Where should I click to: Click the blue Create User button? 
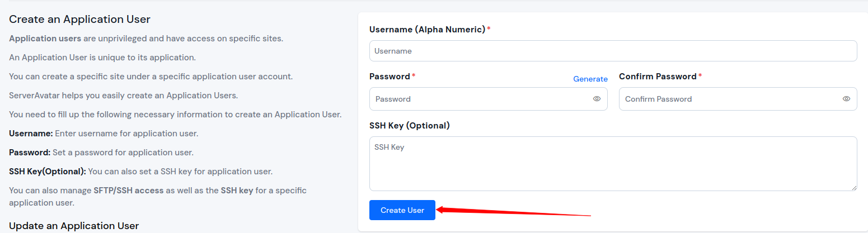point(402,210)
